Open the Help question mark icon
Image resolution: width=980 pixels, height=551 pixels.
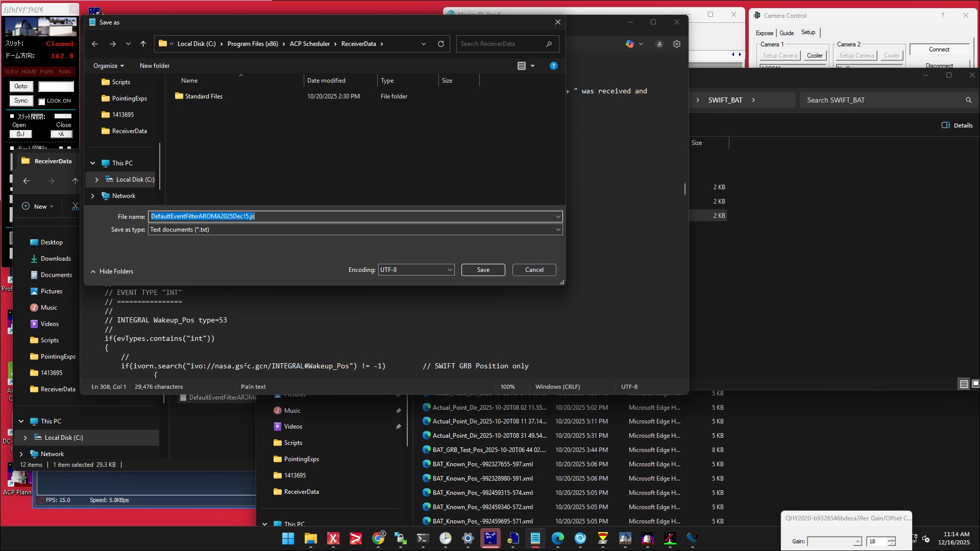(x=553, y=66)
